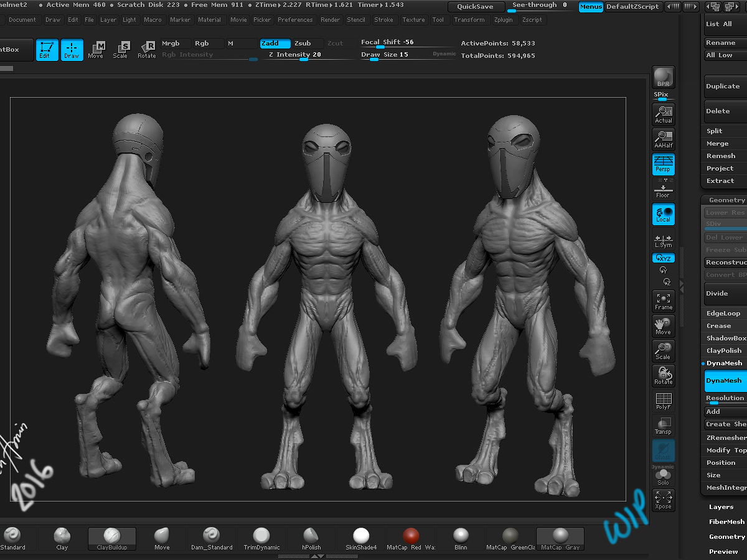Toggle L.Sym local symmetry
The width and height of the screenshot is (747, 560).
[x=663, y=240]
